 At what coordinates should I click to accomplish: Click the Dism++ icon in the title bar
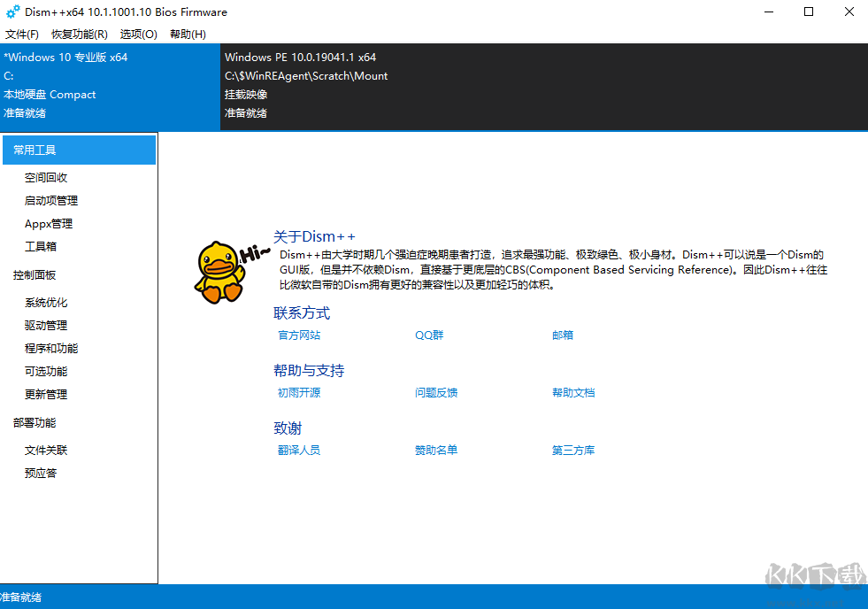(12, 12)
